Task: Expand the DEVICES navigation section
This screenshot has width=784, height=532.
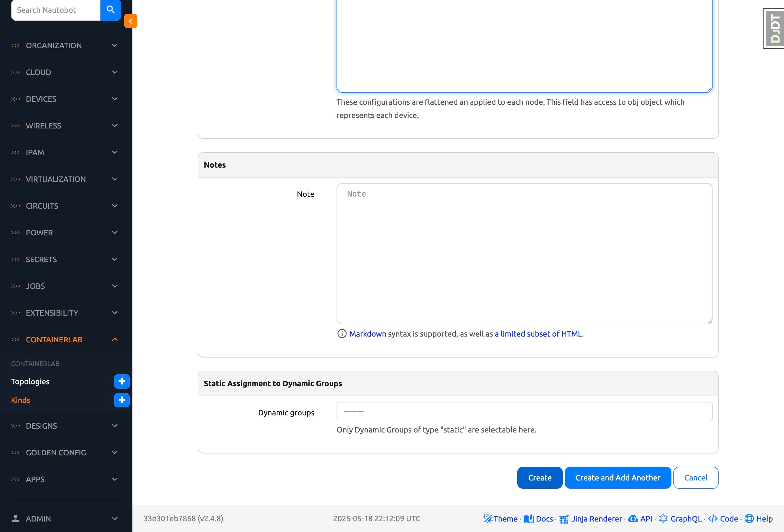Action: click(x=64, y=99)
